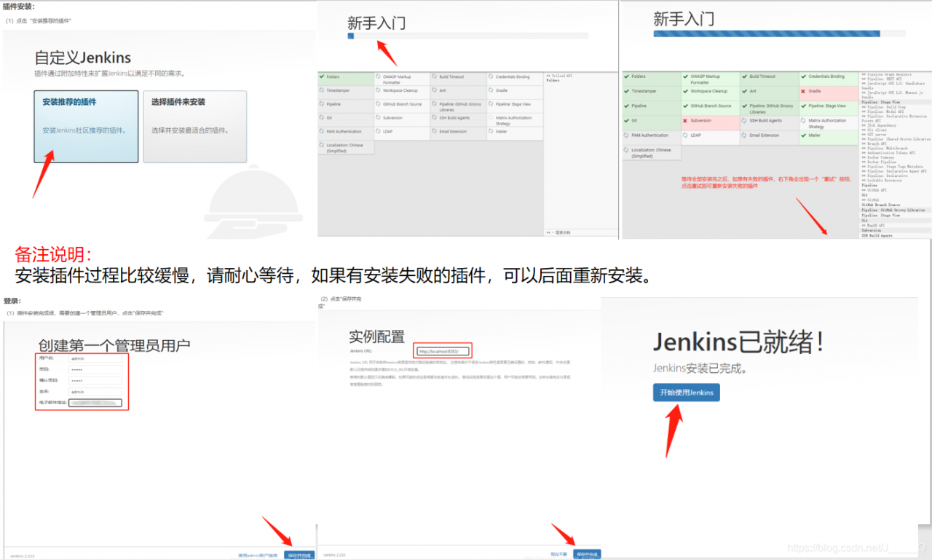Click the barely-started 新手入门 progress bar

467,35
